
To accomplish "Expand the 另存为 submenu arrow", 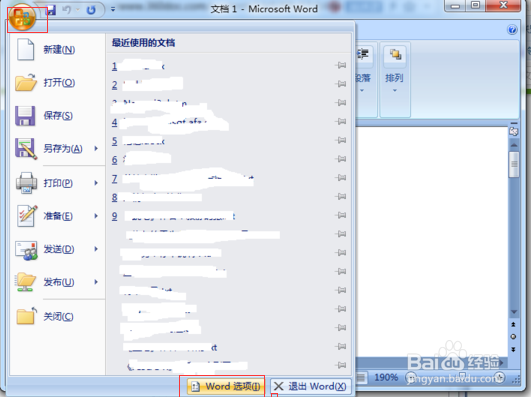I will (x=96, y=148).
